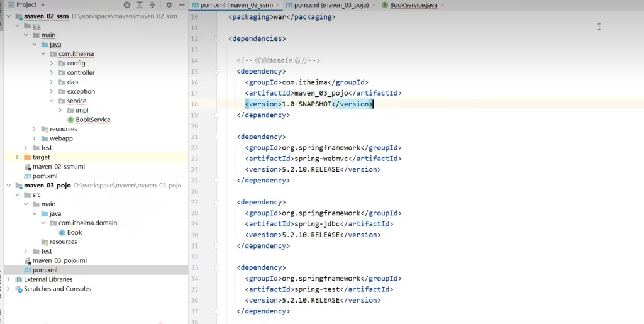This screenshot has height=324, width=644.
Task: Open Project panel settings gear
Action: [169, 4]
